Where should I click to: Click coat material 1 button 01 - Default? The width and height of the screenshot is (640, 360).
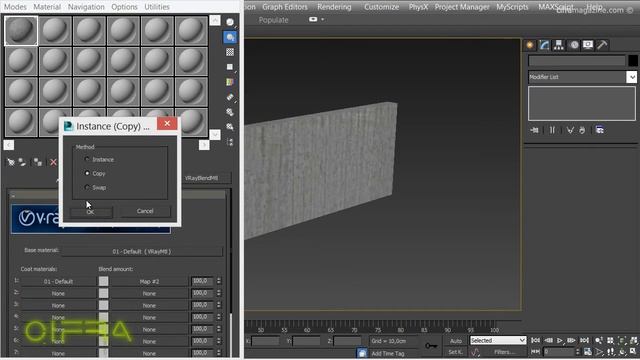(x=58, y=281)
